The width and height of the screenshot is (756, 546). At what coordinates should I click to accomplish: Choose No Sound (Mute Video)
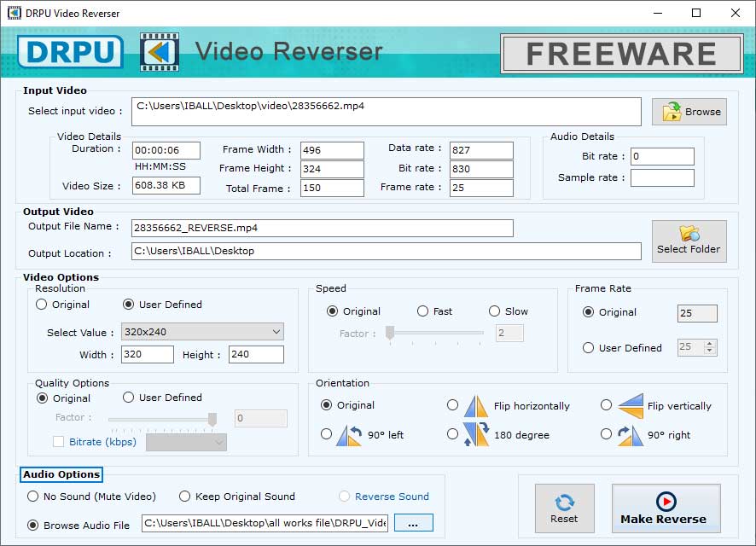[x=32, y=497]
